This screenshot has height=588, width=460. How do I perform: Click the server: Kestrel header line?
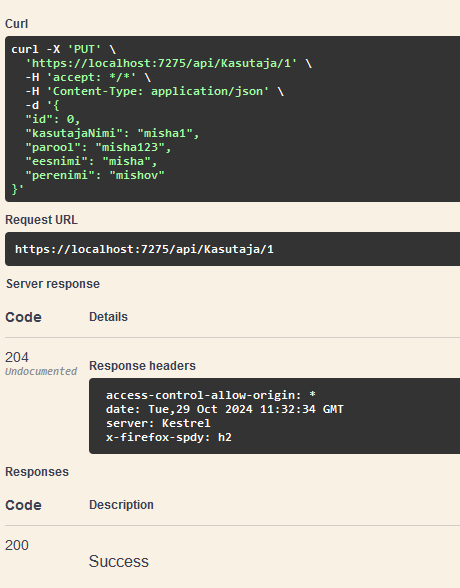pos(158,423)
